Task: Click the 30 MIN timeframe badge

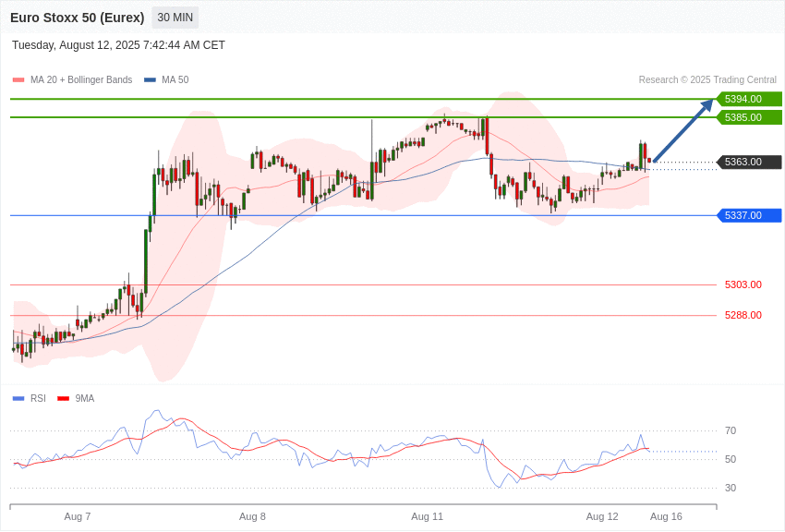Action: point(175,18)
